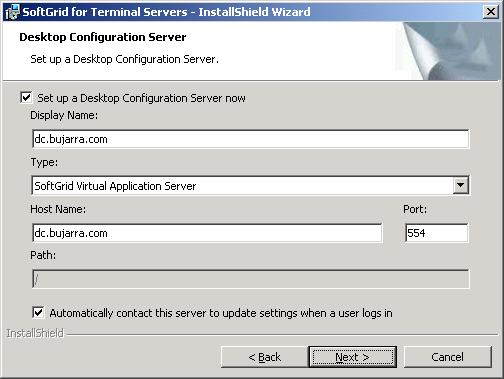Click the Desktop Configuration Server heading
The image size is (504, 379).
pos(103,37)
